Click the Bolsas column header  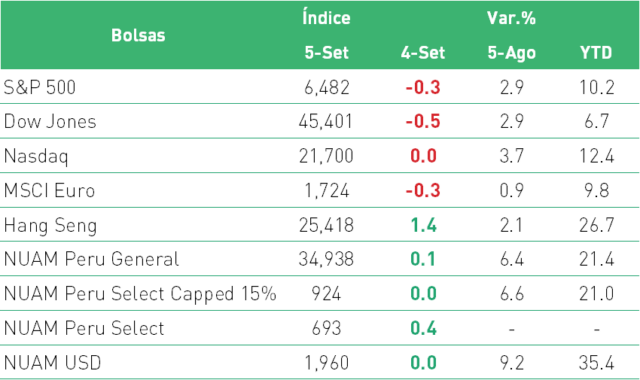[138, 35]
